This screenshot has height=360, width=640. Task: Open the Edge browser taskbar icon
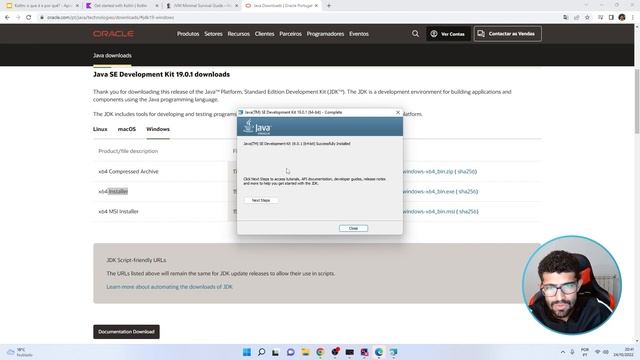[x=379, y=352]
